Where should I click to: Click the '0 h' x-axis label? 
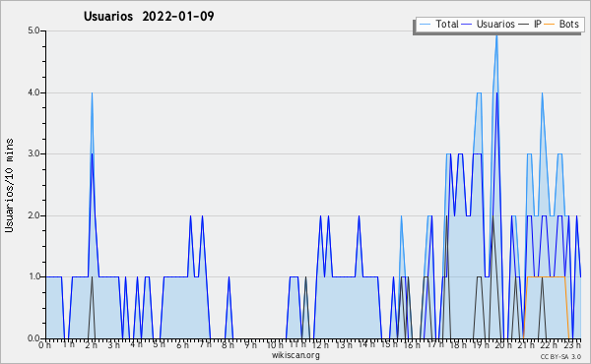point(45,344)
